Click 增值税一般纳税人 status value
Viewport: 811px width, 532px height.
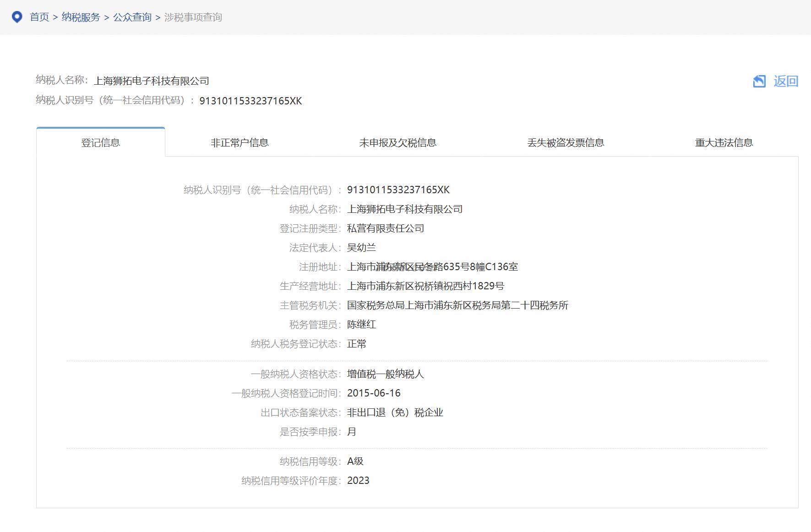tap(386, 374)
